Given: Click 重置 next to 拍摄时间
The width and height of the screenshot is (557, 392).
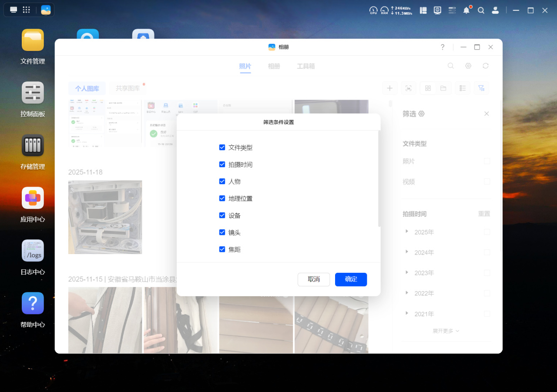Looking at the screenshot, I should [484, 214].
